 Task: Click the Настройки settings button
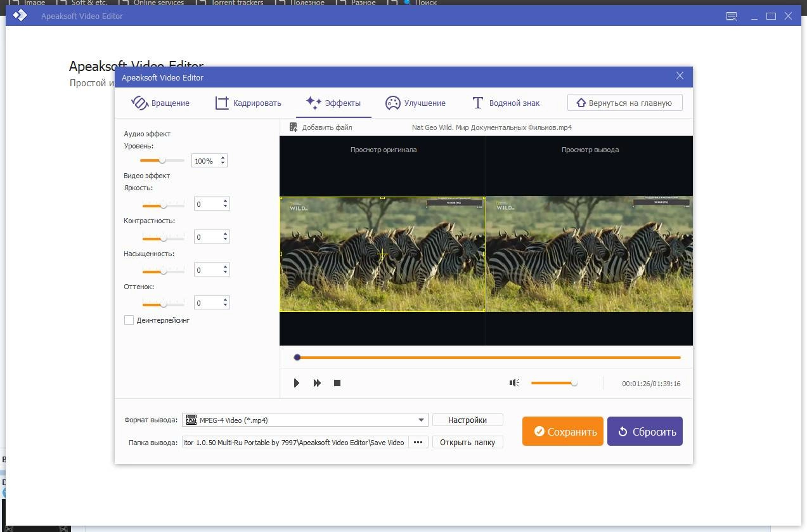[468, 420]
